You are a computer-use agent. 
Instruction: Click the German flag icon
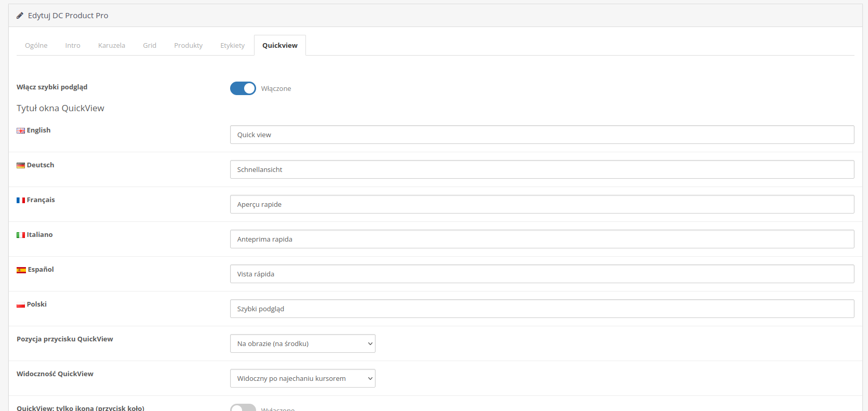click(x=21, y=166)
